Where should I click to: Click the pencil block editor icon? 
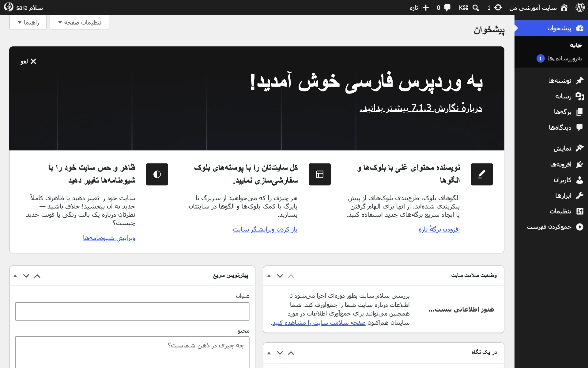[x=482, y=174]
